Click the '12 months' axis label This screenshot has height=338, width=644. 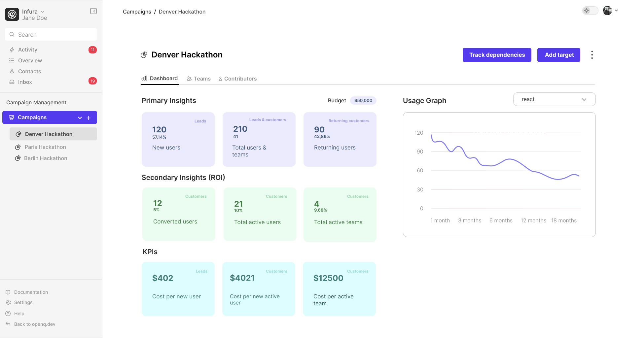[533, 220]
